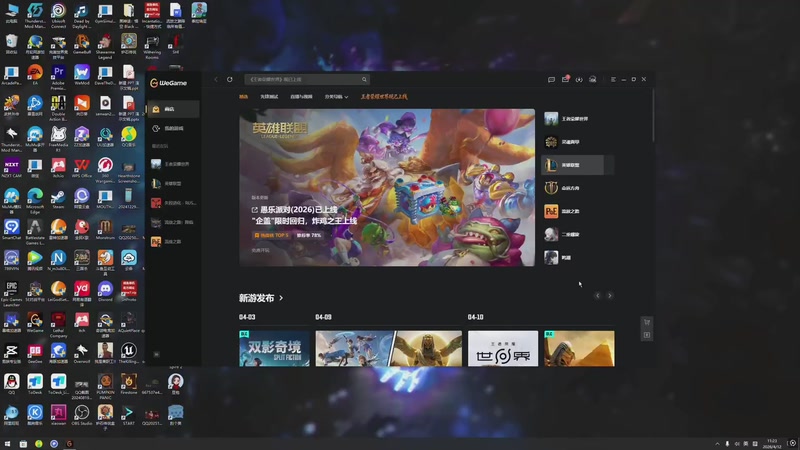Select the WeMod desktop icon
Viewport: 800px width, 450px height.
82,75
